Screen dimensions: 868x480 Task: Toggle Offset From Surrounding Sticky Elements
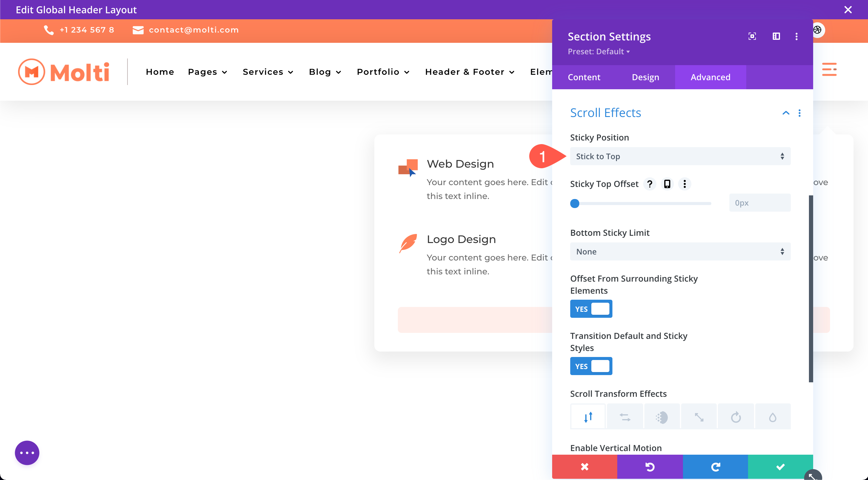591,309
